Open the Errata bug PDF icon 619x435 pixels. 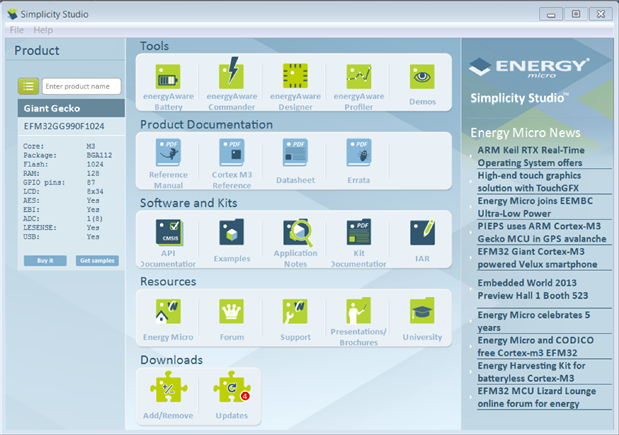(x=359, y=152)
